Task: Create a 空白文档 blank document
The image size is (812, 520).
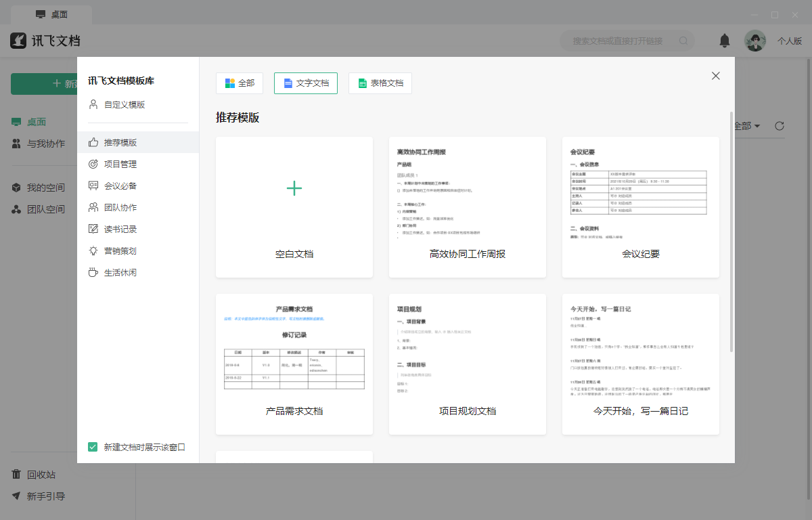Action: click(x=294, y=207)
